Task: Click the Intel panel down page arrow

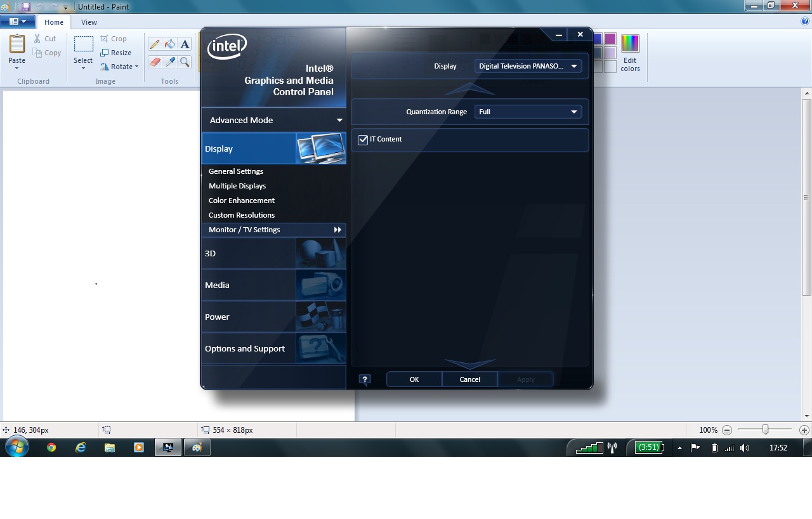Action: (x=470, y=364)
